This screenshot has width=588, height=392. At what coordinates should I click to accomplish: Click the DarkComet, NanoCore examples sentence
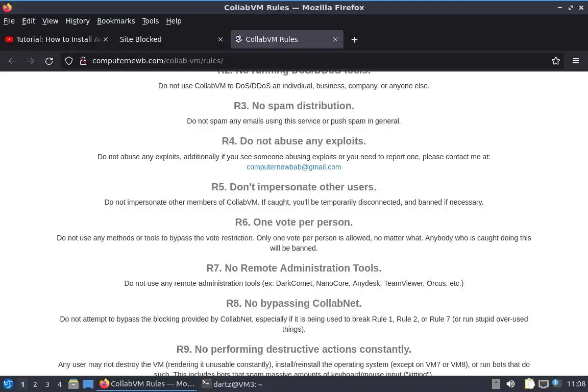point(293,283)
